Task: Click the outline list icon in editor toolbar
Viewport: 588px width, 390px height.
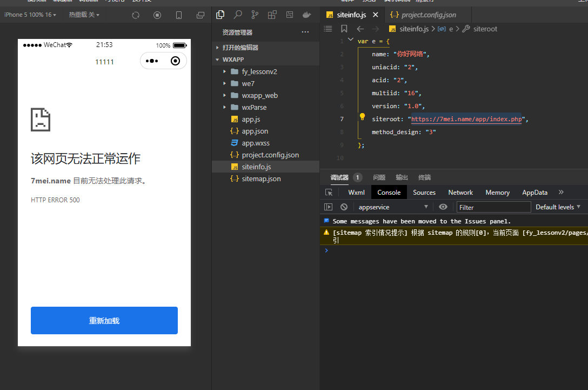Action: (x=328, y=29)
